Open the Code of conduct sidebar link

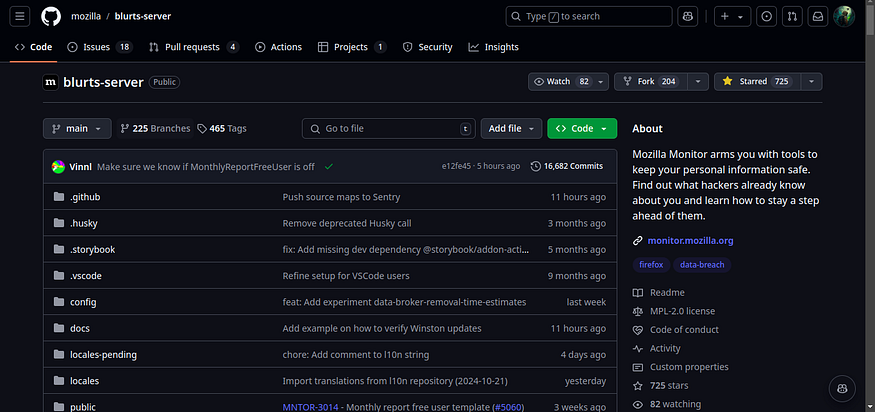coord(676,330)
